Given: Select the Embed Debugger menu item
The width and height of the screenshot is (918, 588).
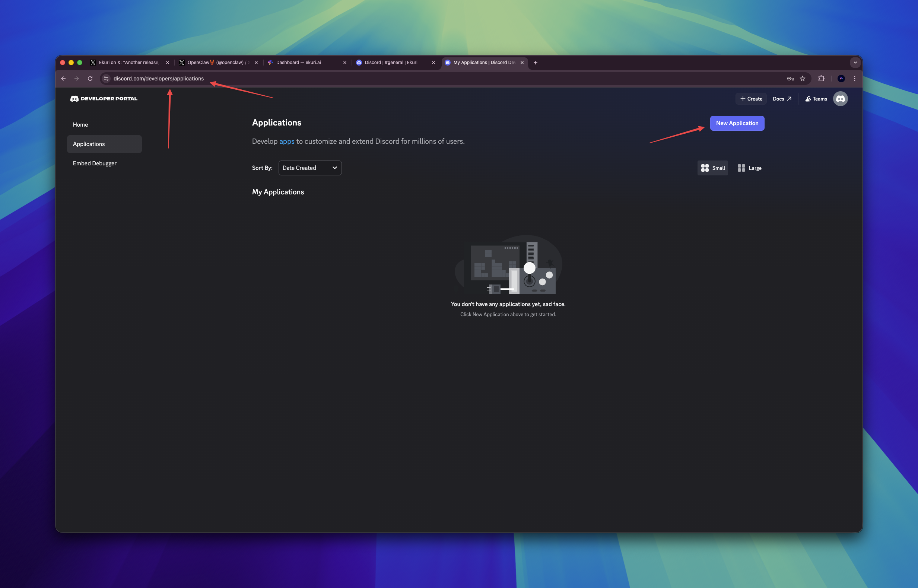Looking at the screenshot, I should coord(95,163).
